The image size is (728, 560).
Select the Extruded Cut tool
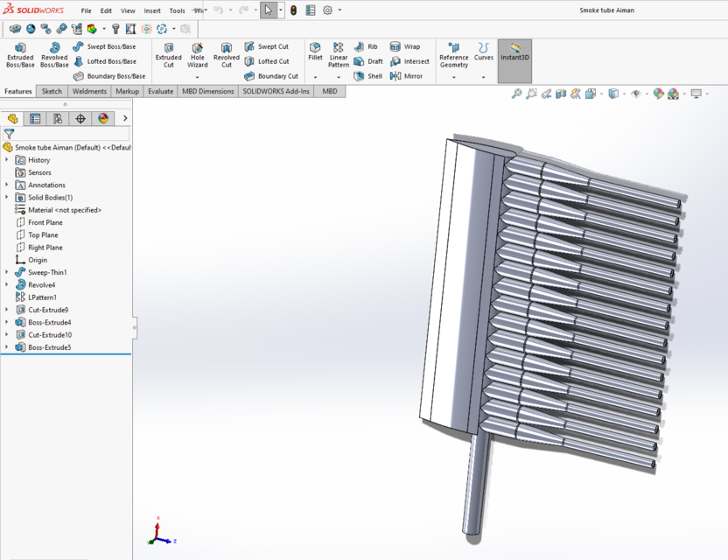[168, 54]
